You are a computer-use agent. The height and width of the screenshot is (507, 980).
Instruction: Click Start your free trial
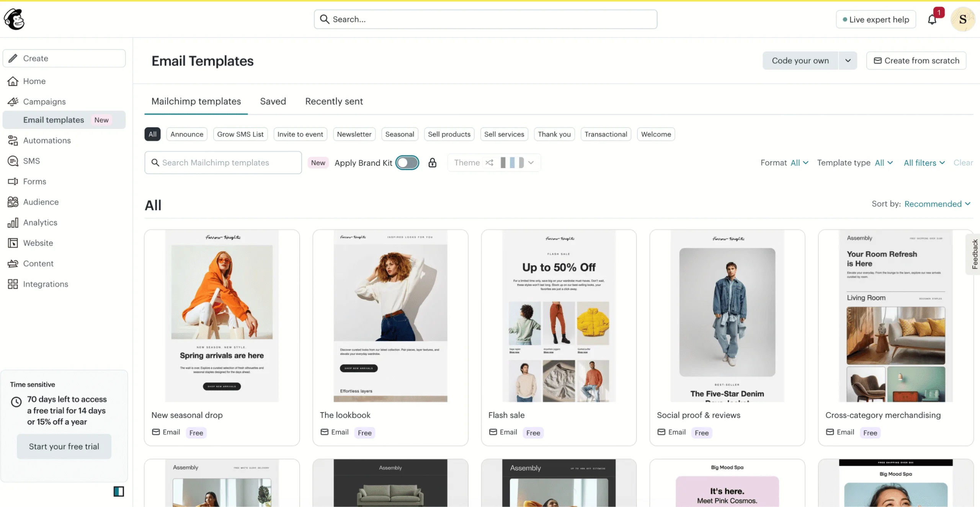click(64, 447)
